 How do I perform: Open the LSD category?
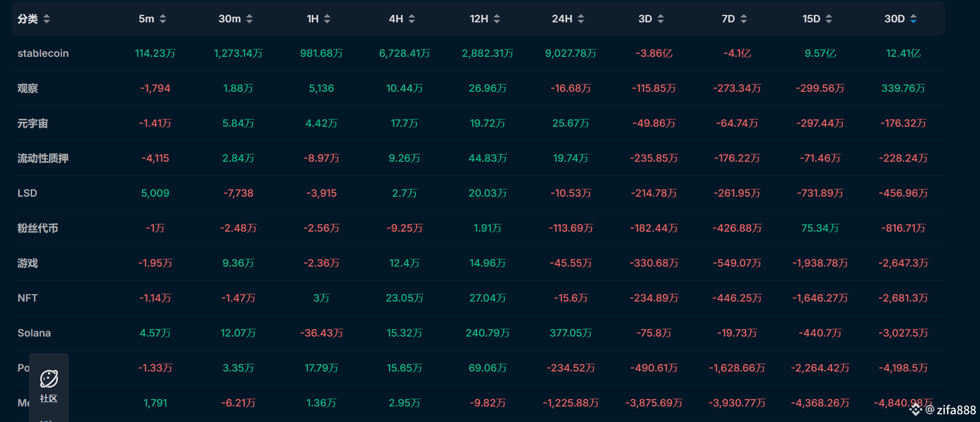click(27, 193)
